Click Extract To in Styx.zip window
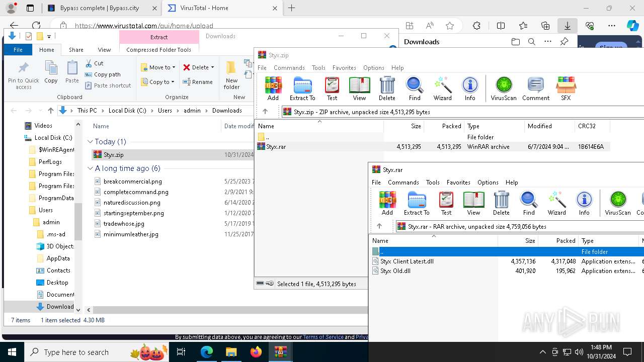Image resolution: width=644 pixels, height=362 pixels. 302,89
